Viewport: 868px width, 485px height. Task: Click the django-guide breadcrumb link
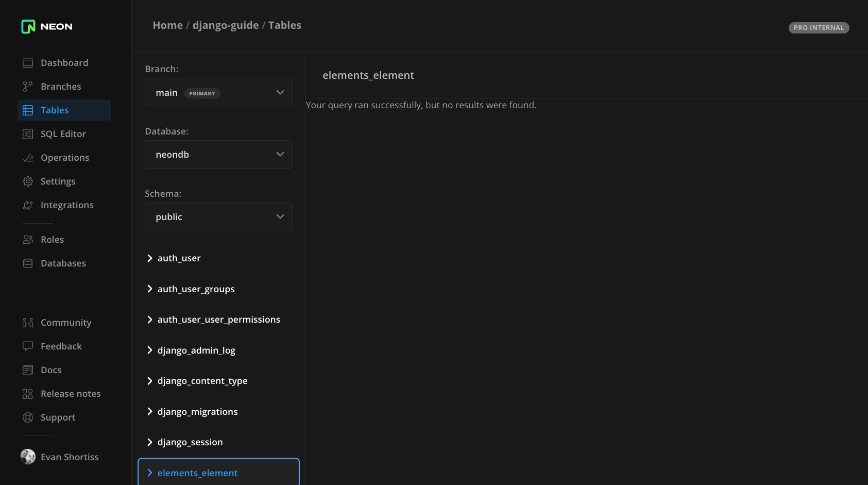point(226,25)
